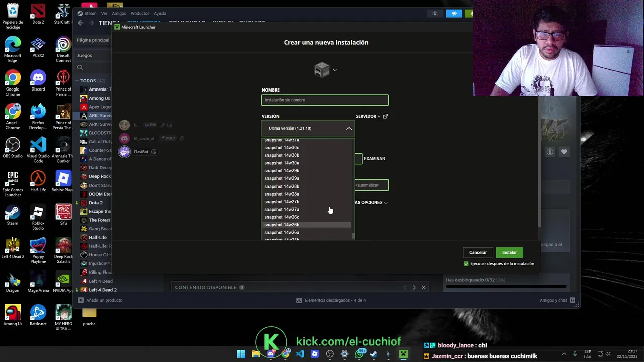Focus the NOMBRE input field
Image resolution: width=644 pixels, height=362 pixels.
pos(325,100)
